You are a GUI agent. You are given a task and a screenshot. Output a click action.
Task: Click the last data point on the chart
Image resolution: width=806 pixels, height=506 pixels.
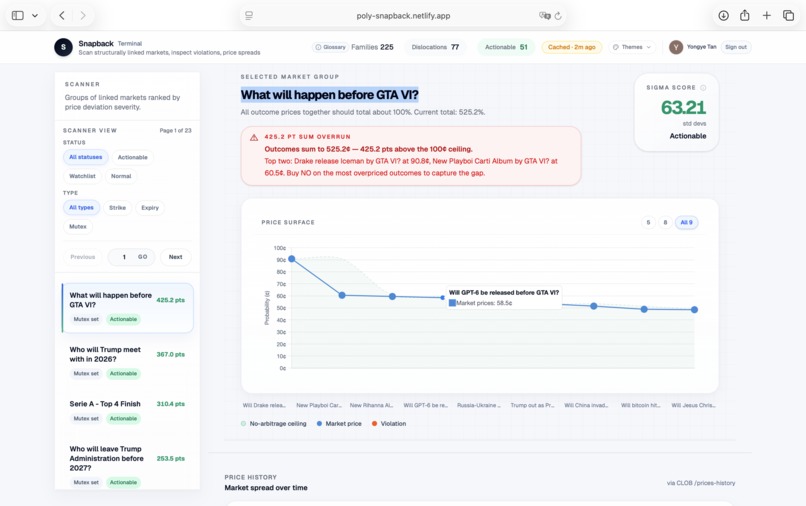pyautogui.click(x=694, y=310)
